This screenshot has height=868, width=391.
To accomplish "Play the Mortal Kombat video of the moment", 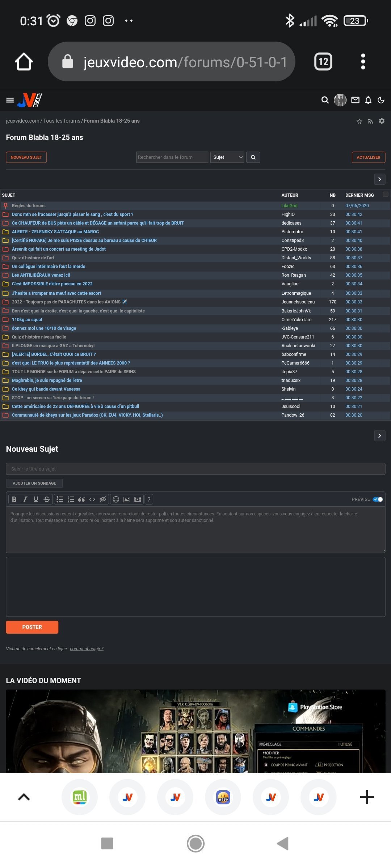I will 195,731.
